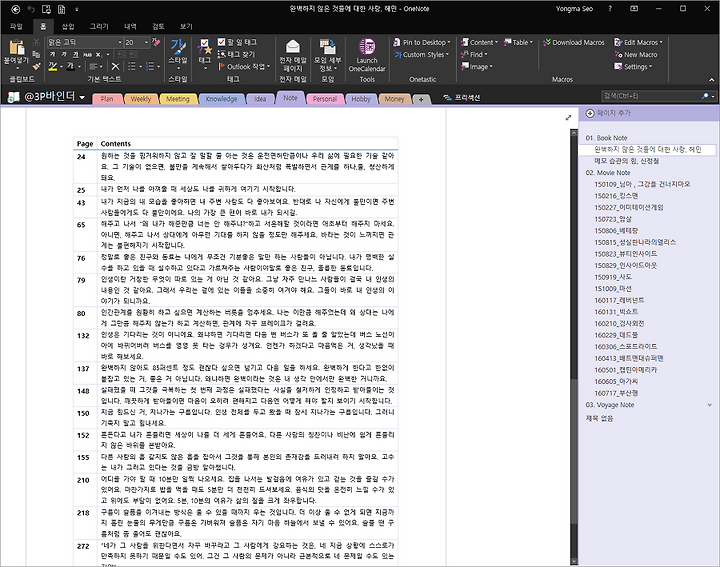Open Edit Macros dropdown
This screenshot has height=567, width=720.
coord(639,42)
